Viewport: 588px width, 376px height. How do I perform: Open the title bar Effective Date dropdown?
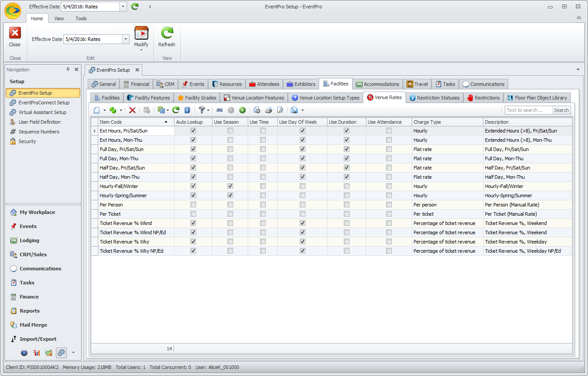point(123,7)
